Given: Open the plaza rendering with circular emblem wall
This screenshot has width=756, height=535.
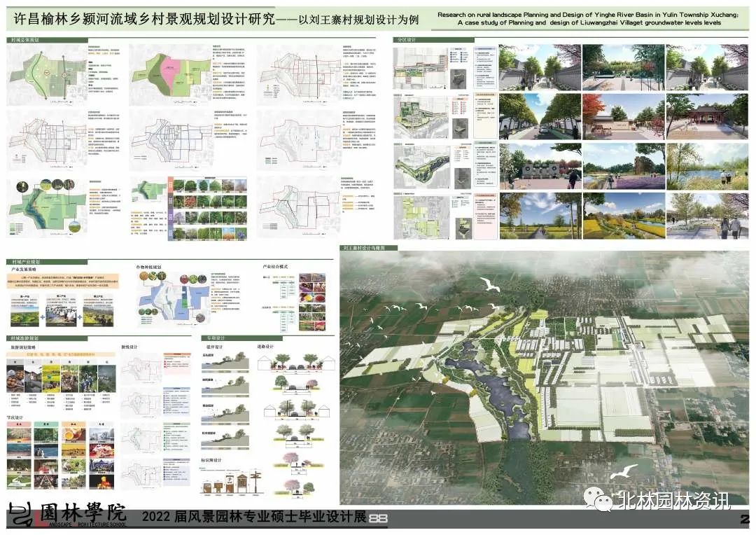Looking at the screenshot, I should [x=540, y=166].
